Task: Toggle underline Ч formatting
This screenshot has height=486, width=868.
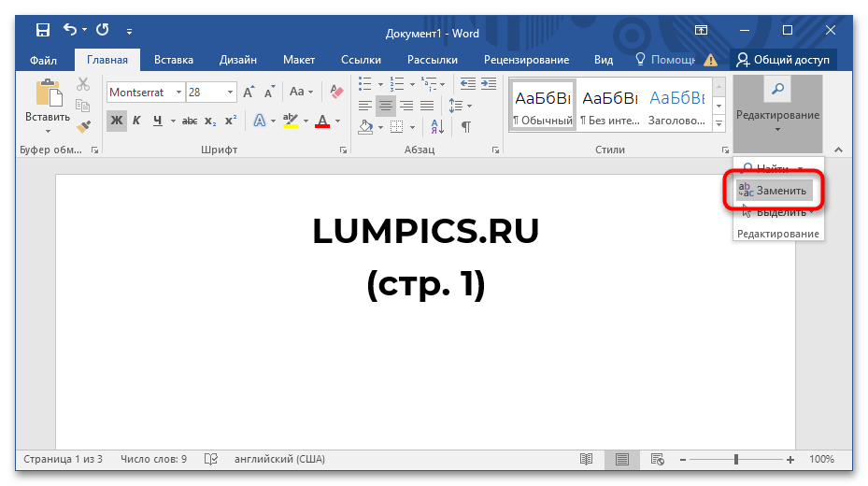Action: click(x=158, y=121)
